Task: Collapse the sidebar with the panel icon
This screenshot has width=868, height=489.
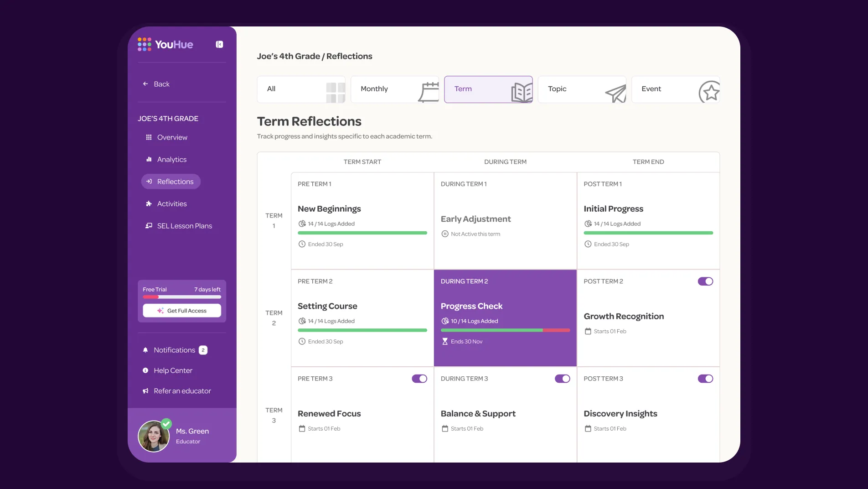Action: [219, 44]
